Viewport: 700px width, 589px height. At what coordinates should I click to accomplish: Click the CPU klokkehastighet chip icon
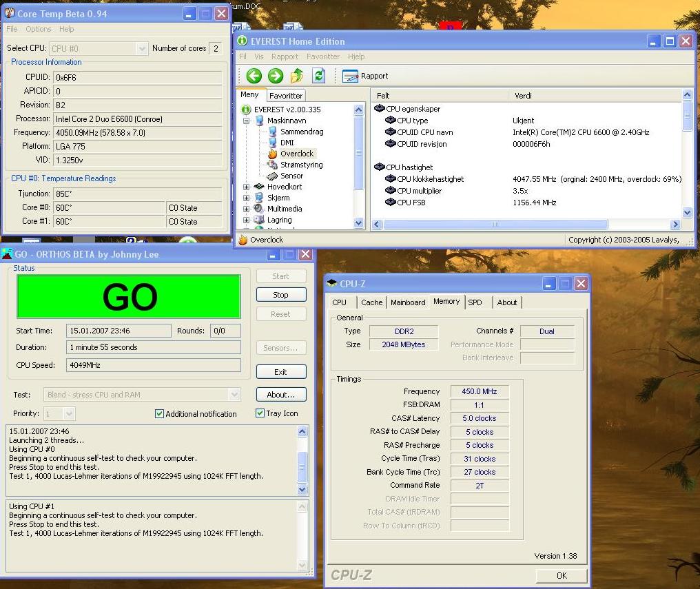pos(390,178)
